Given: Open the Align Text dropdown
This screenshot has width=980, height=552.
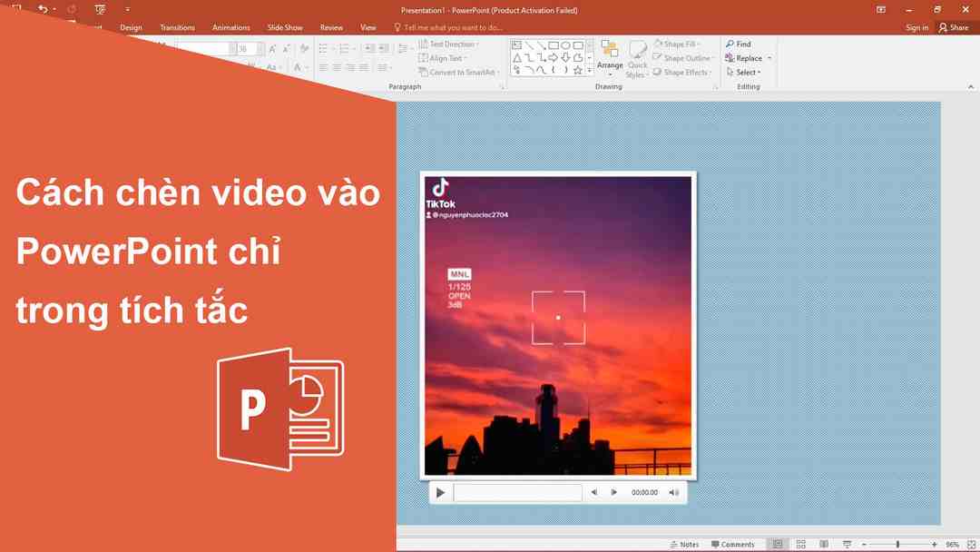Looking at the screenshot, I should pos(443,58).
